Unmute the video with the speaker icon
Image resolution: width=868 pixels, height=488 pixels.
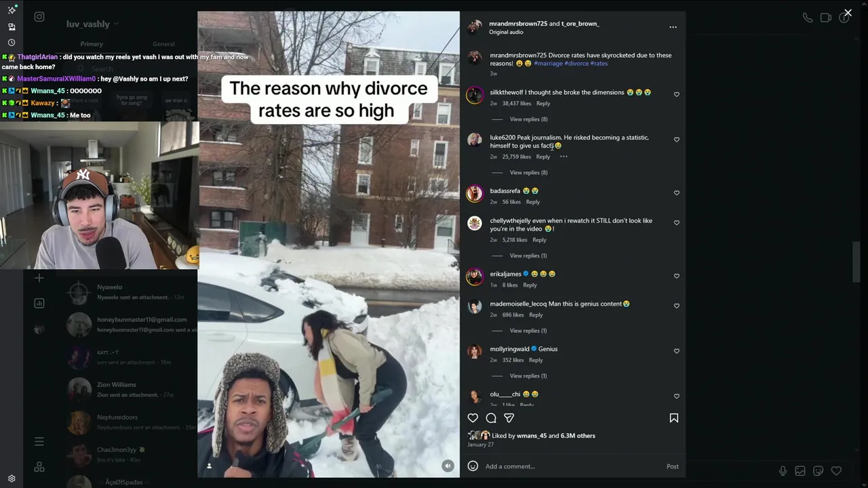(448, 466)
